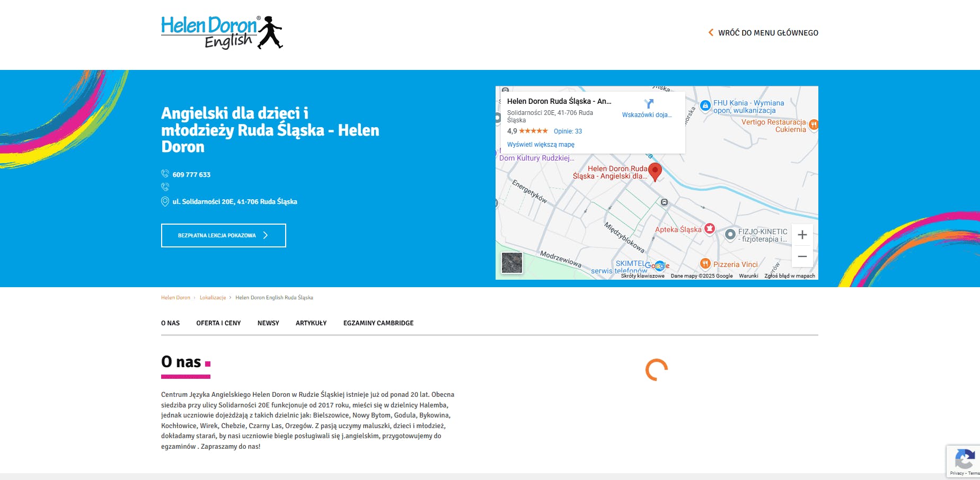Open the ARTYKUŁY tab
This screenshot has height=480, width=980.
click(311, 323)
